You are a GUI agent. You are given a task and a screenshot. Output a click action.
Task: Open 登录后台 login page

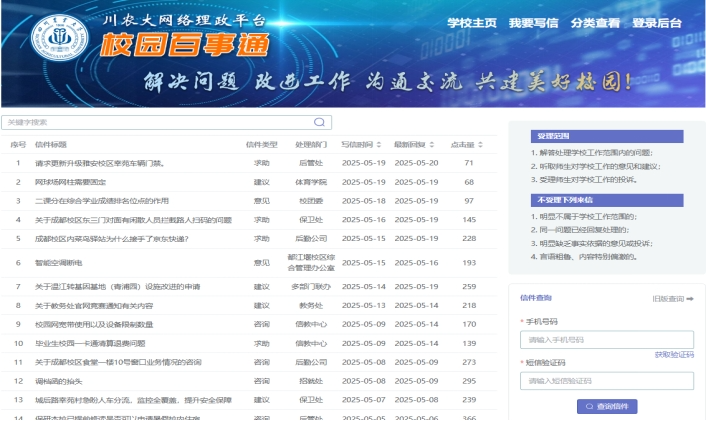pyautogui.click(x=657, y=24)
